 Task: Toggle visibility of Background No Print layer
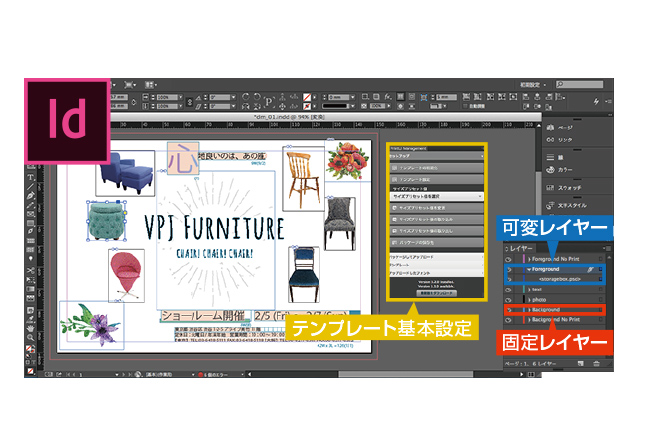click(x=508, y=320)
